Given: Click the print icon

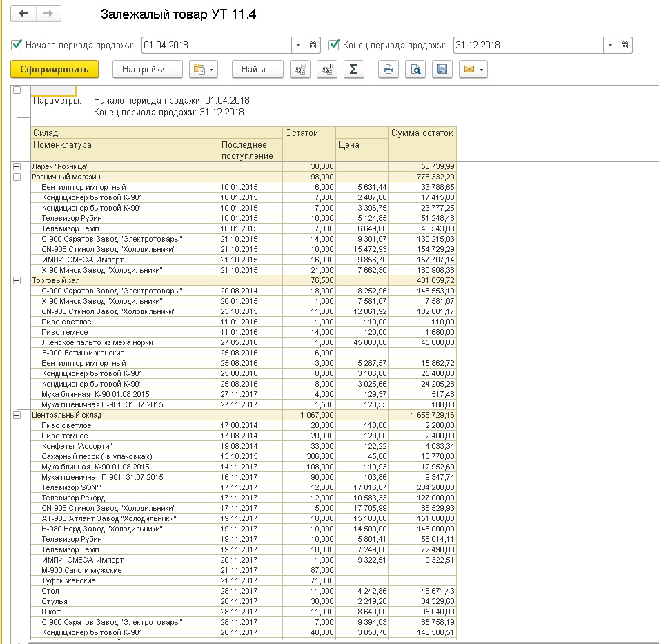Looking at the screenshot, I should click(388, 69).
